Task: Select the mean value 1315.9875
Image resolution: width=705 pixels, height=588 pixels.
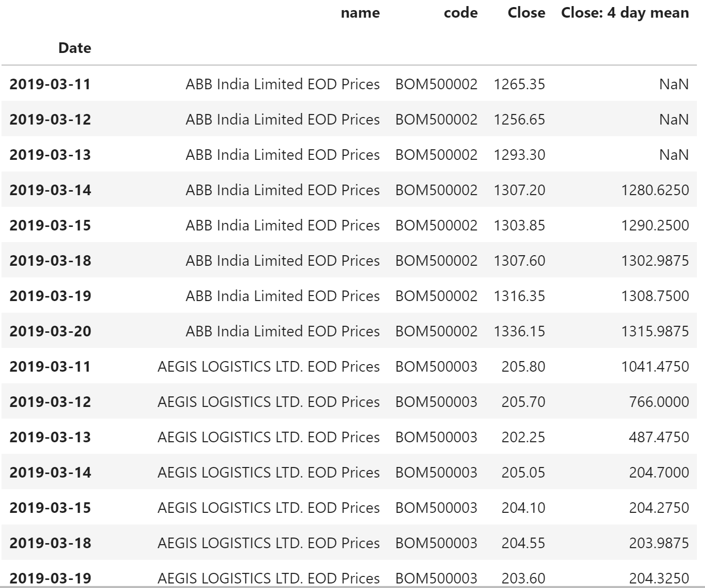Action: [x=655, y=331]
